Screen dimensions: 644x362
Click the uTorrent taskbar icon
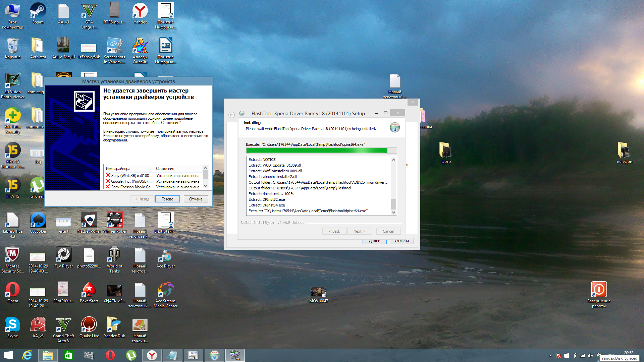131,355
